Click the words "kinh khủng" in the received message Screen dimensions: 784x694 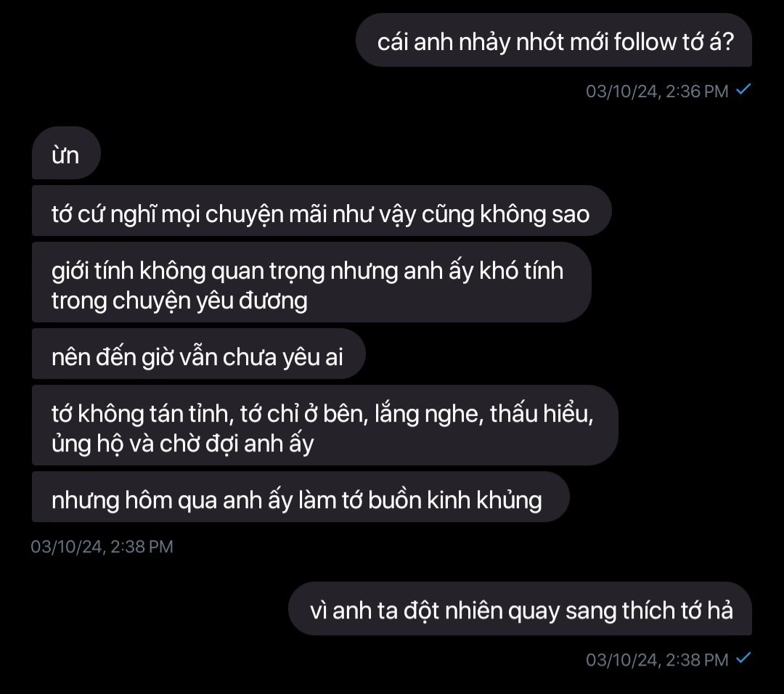484,500
